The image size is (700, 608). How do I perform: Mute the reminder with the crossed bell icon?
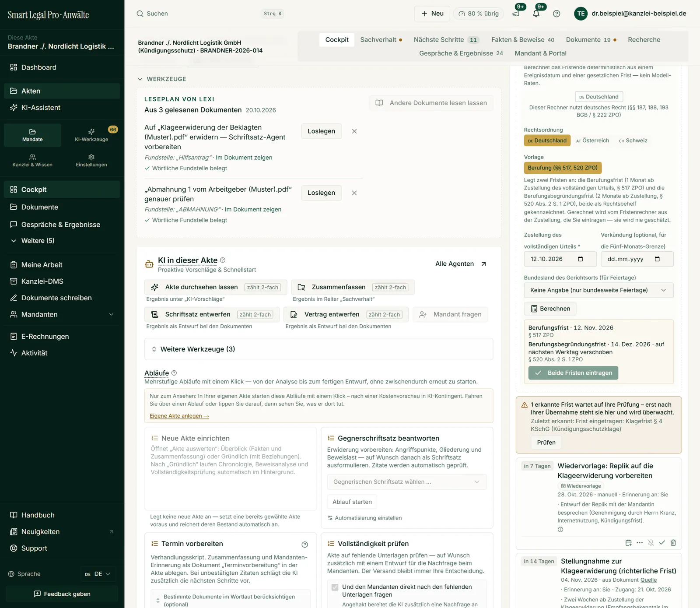tap(651, 543)
